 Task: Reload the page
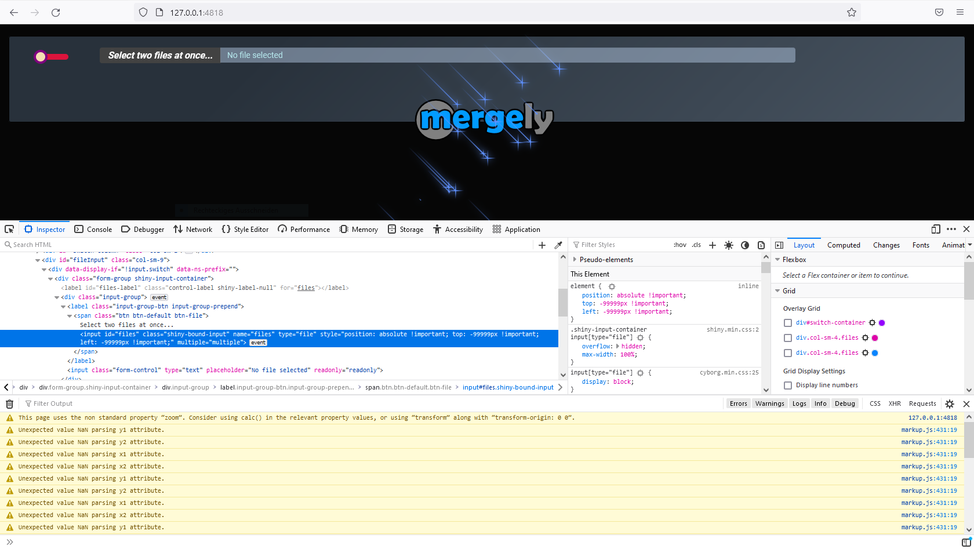click(x=56, y=12)
